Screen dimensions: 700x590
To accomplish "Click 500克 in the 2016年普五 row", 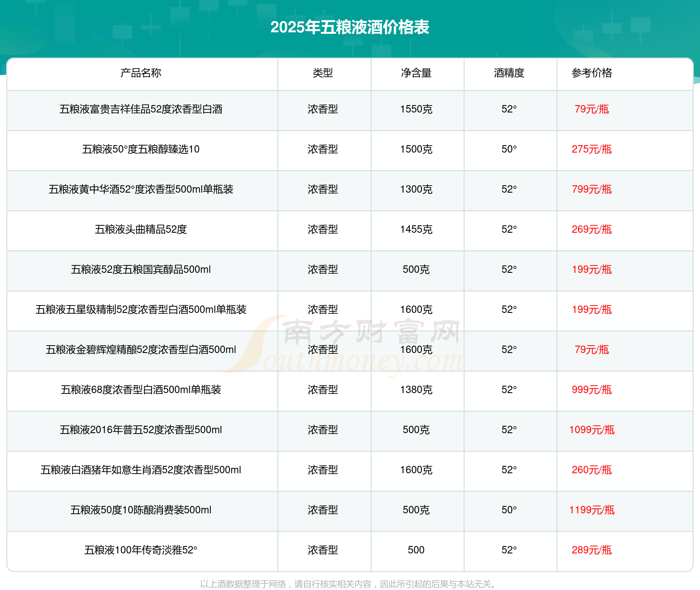I will [x=416, y=430].
